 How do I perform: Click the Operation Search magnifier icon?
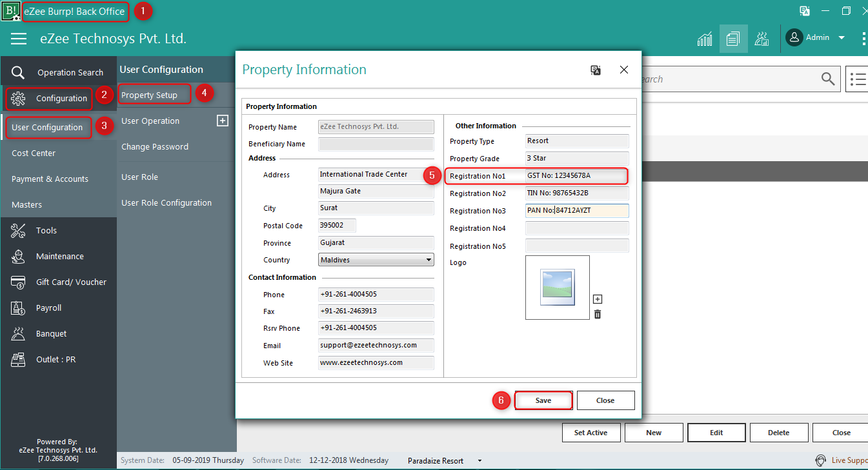pos(18,72)
